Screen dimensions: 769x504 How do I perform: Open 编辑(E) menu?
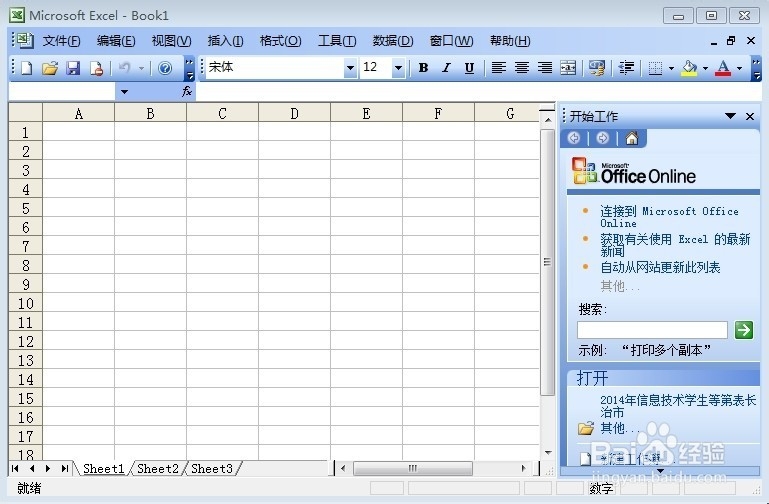[116, 41]
